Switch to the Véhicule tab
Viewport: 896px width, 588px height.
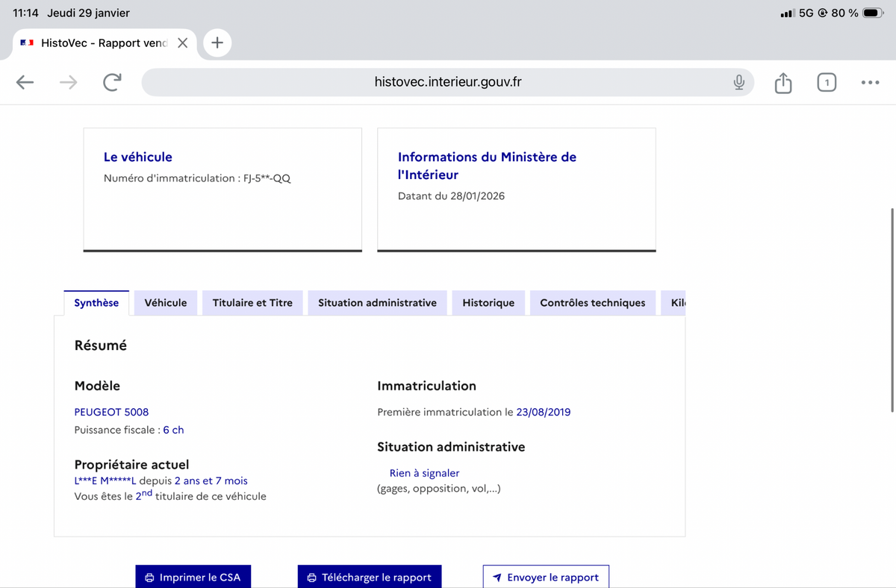(165, 303)
